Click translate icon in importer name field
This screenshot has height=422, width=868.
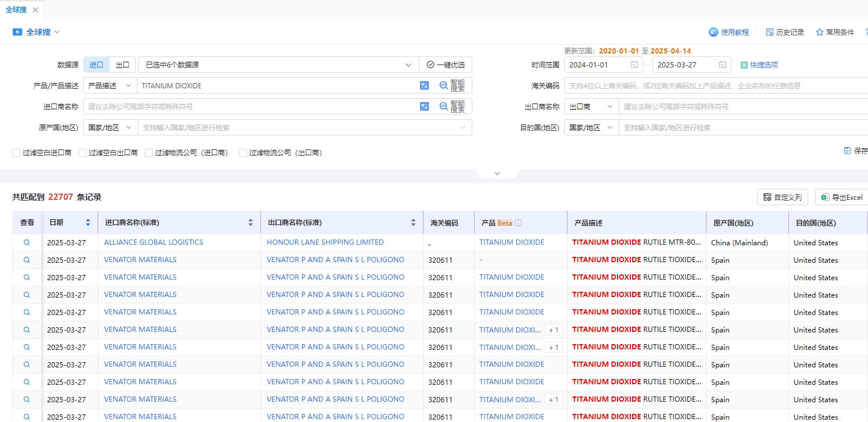(424, 106)
